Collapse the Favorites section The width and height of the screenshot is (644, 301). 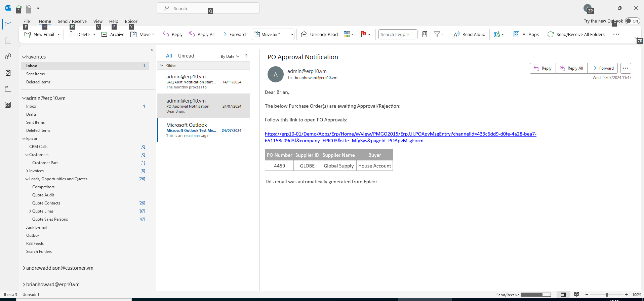pyautogui.click(x=24, y=57)
